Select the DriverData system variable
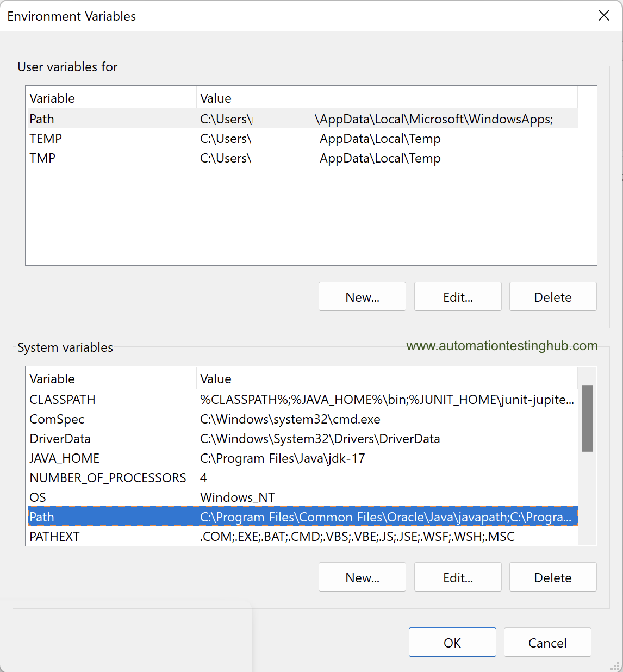 coord(303,438)
